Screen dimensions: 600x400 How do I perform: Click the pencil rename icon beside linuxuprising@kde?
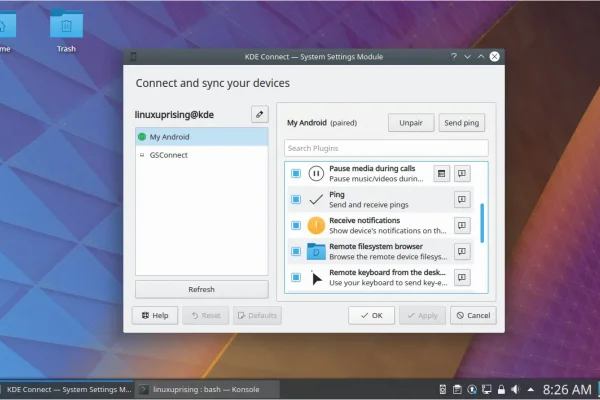click(259, 114)
